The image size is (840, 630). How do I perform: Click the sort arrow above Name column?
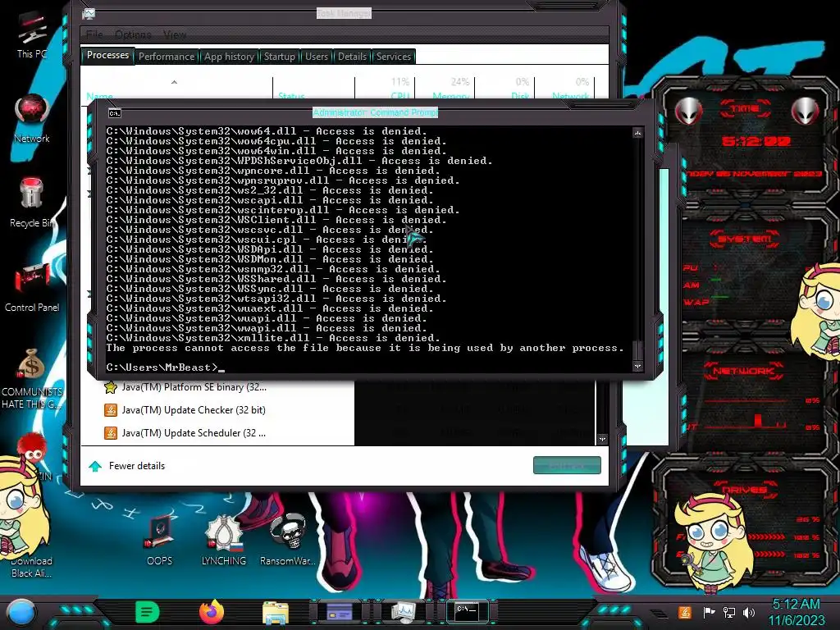click(x=174, y=82)
